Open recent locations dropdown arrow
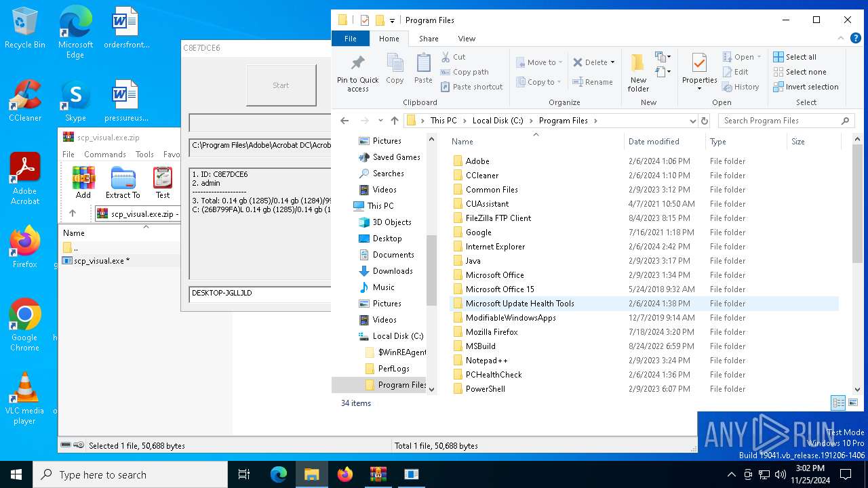 coord(380,121)
